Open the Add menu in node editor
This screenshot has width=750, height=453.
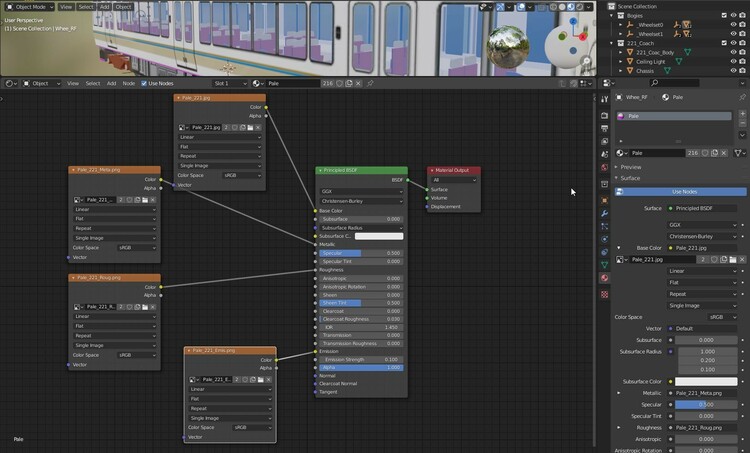110,83
